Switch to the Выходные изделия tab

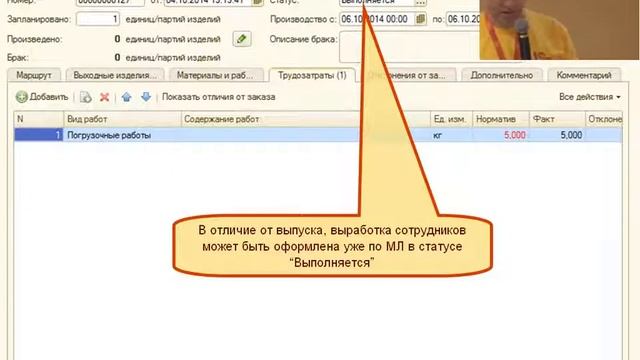tap(115, 76)
